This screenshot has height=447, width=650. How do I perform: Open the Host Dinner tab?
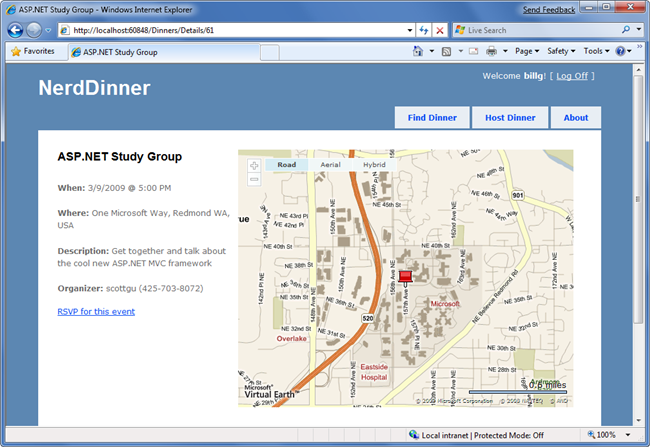510,118
